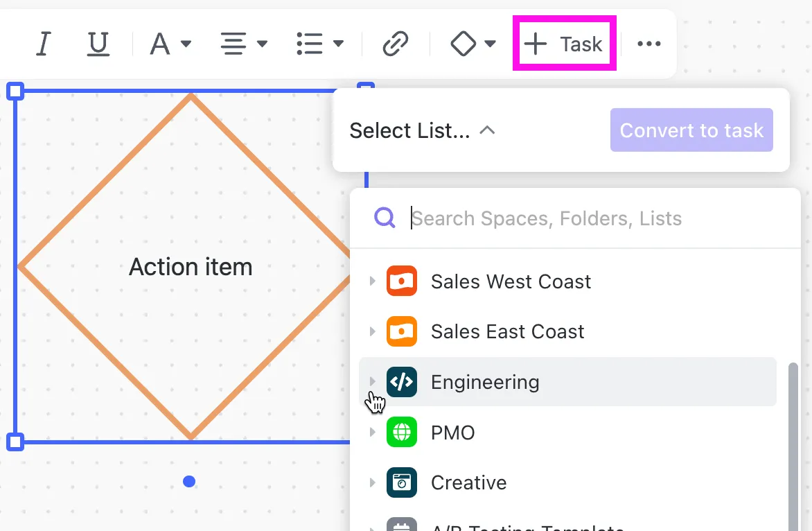The width and height of the screenshot is (812, 531).
Task: Click the Convert to task button
Action: coord(691,130)
